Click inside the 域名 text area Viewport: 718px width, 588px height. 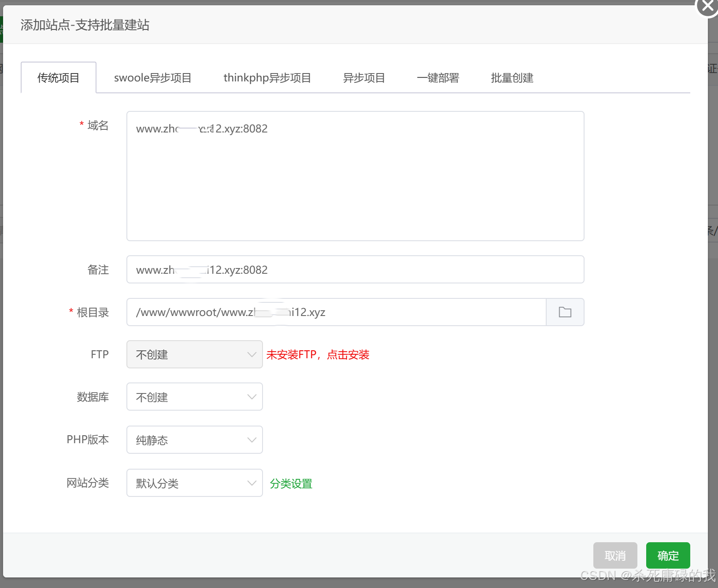pos(355,185)
